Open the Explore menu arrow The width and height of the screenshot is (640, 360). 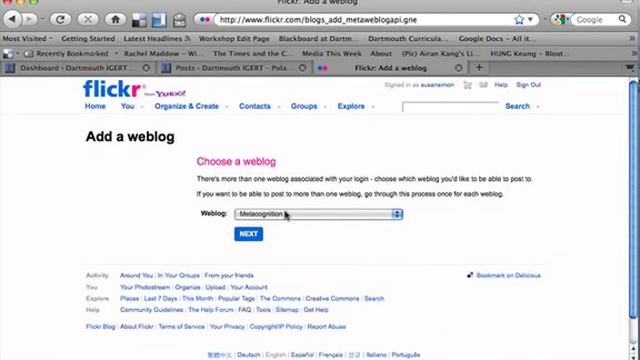click(373, 107)
